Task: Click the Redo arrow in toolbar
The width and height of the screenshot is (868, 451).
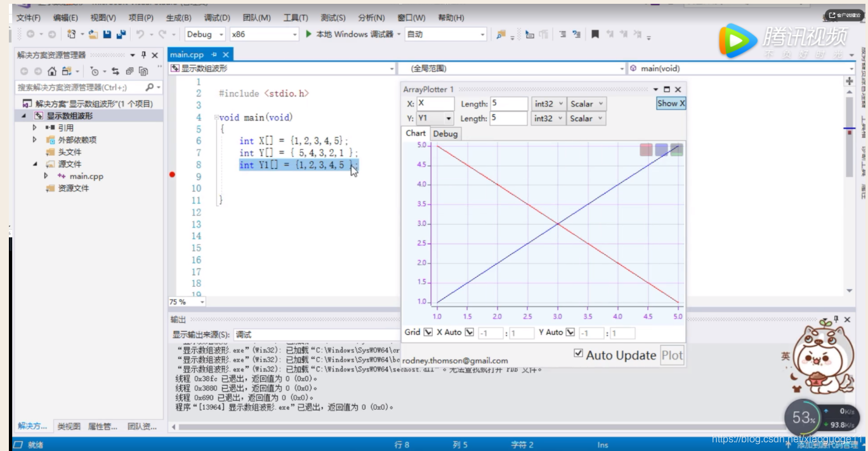Action: 164,34
